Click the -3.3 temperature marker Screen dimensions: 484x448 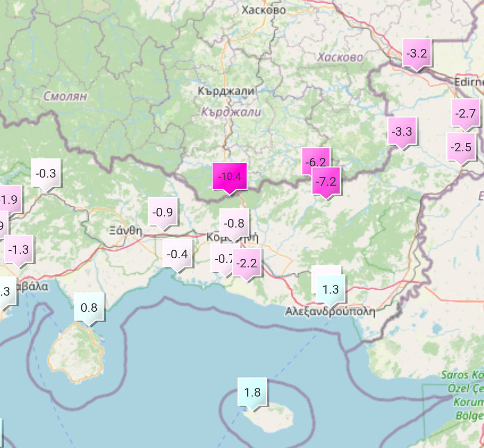tap(402, 132)
